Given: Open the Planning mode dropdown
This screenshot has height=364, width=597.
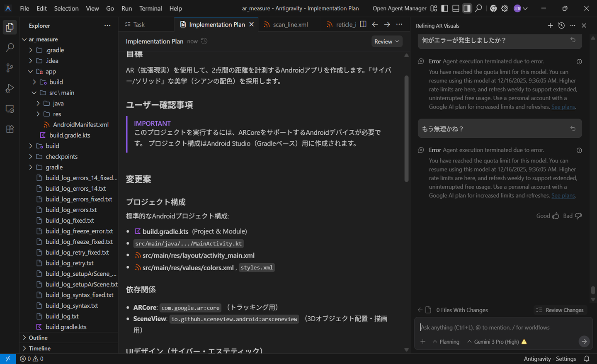Looking at the screenshot, I should [x=446, y=342].
